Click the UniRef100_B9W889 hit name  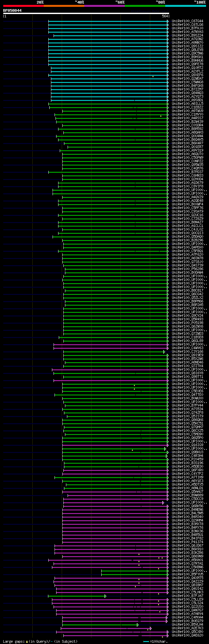pos(187,495)
